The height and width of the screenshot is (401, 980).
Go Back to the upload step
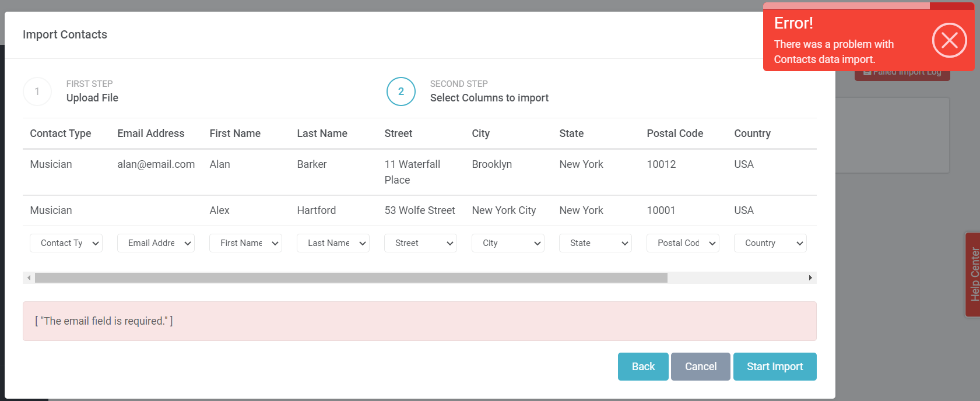pyautogui.click(x=643, y=367)
